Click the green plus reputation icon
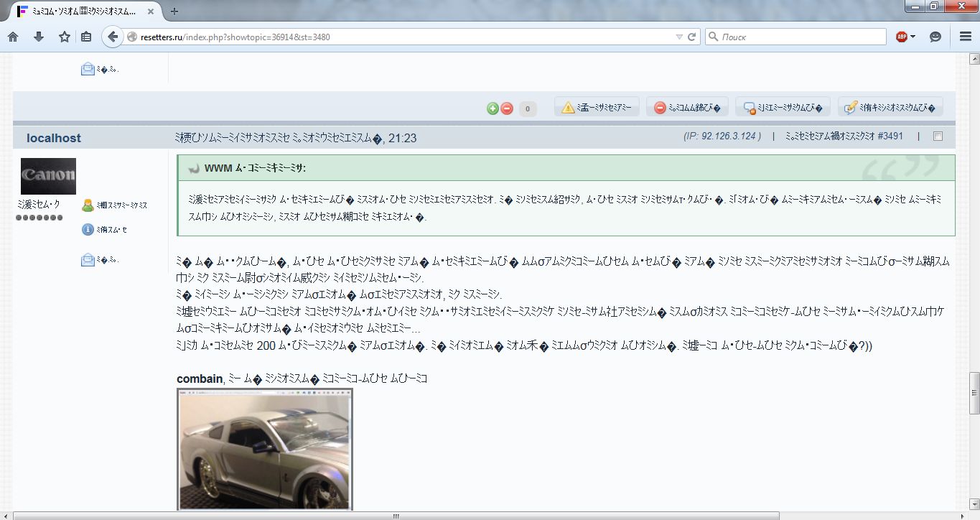Screen dimensions: 980x520 click(493, 108)
